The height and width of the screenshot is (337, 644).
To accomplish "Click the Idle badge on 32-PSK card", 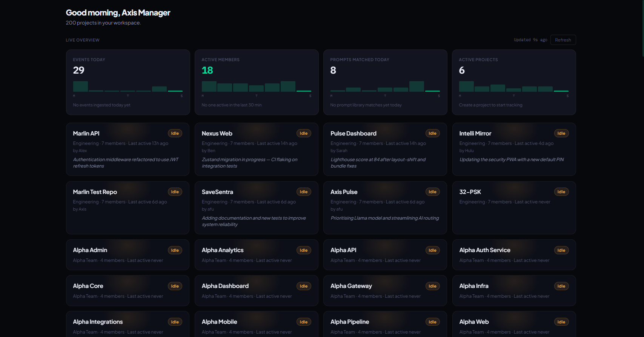I will tap(561, 192).
